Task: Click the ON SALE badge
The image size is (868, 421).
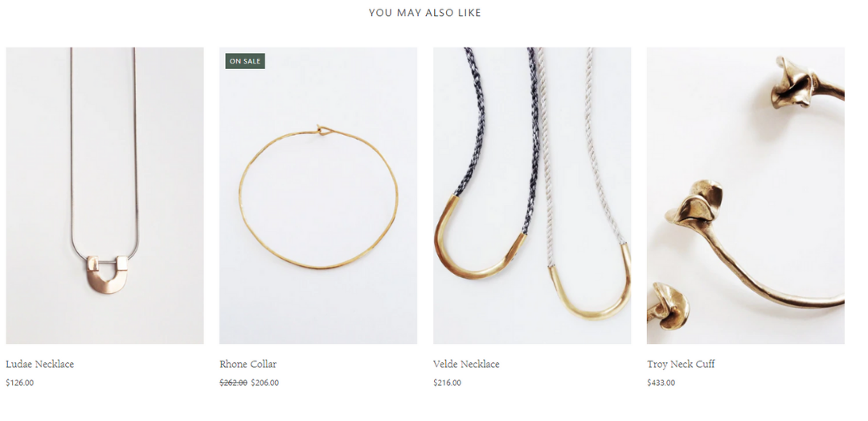Action: [245, 61]
